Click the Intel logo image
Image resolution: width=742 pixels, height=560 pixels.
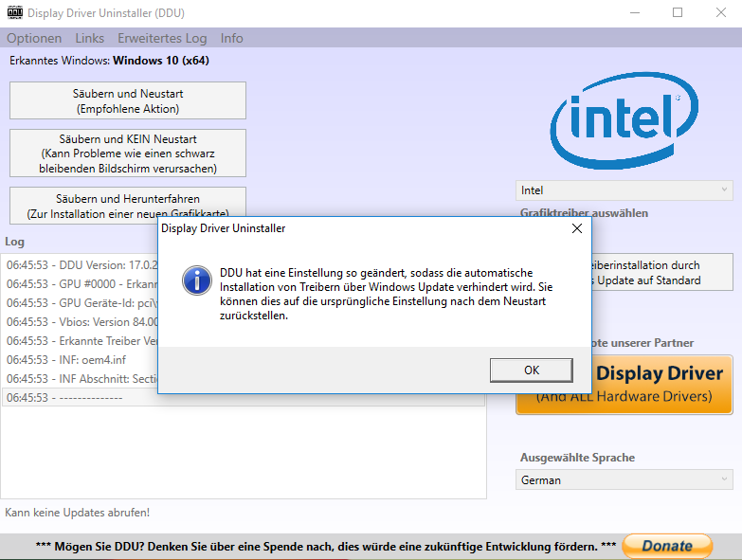[x=624, y=120]
